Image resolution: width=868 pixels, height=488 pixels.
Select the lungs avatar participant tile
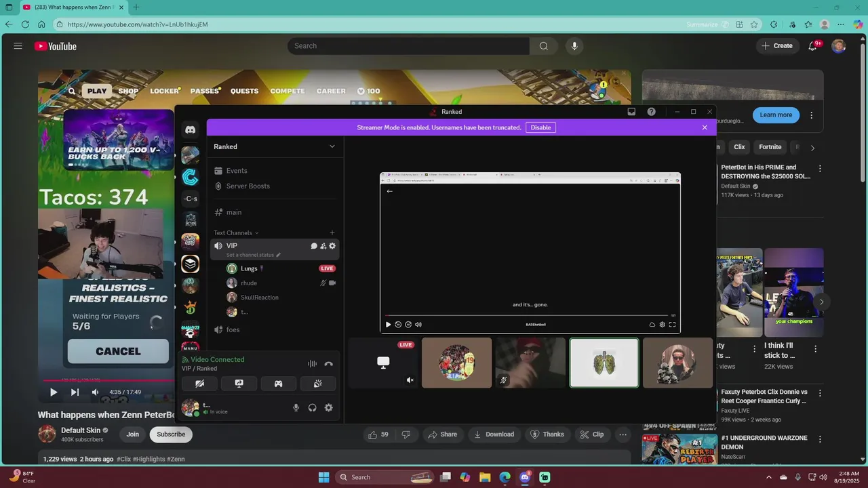[x=604, y=363]
